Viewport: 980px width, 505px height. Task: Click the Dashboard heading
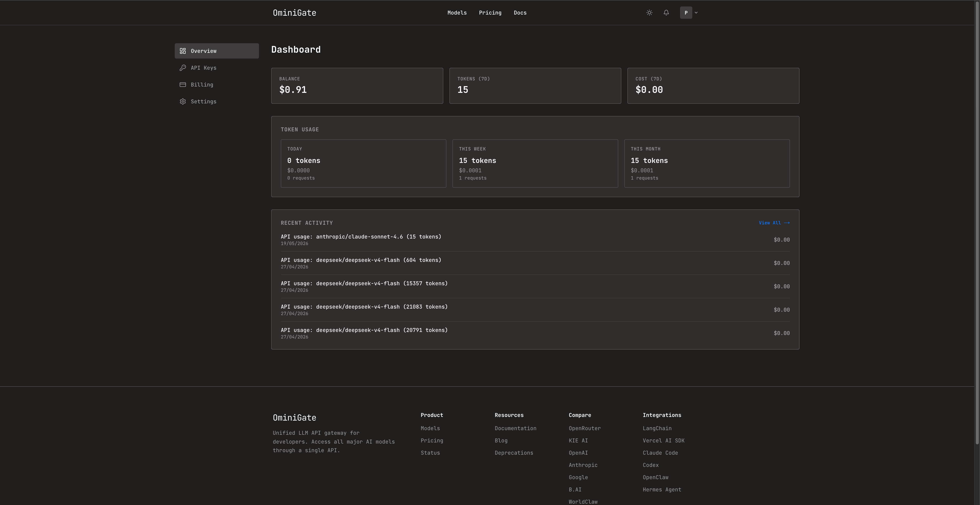point(296,49)
